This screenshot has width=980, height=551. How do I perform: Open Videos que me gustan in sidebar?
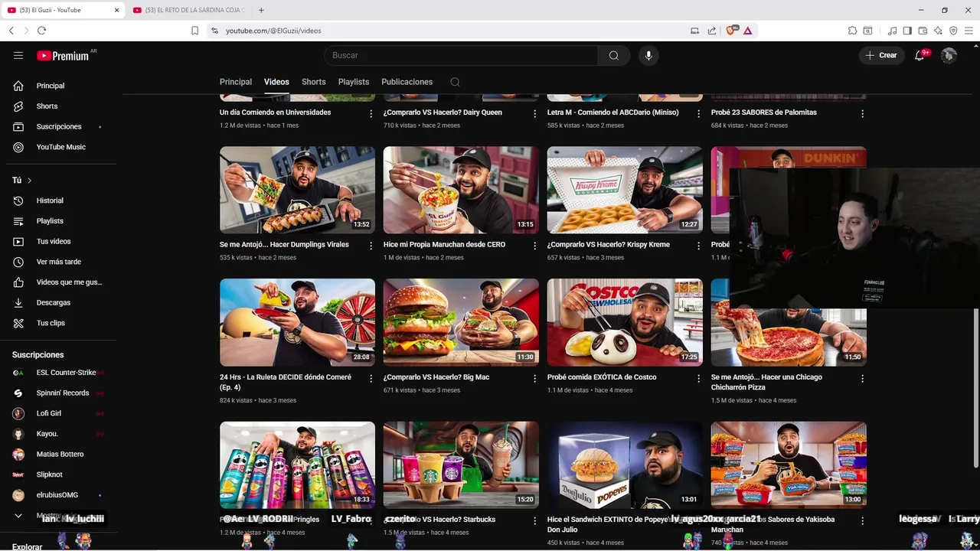point(61,282)
